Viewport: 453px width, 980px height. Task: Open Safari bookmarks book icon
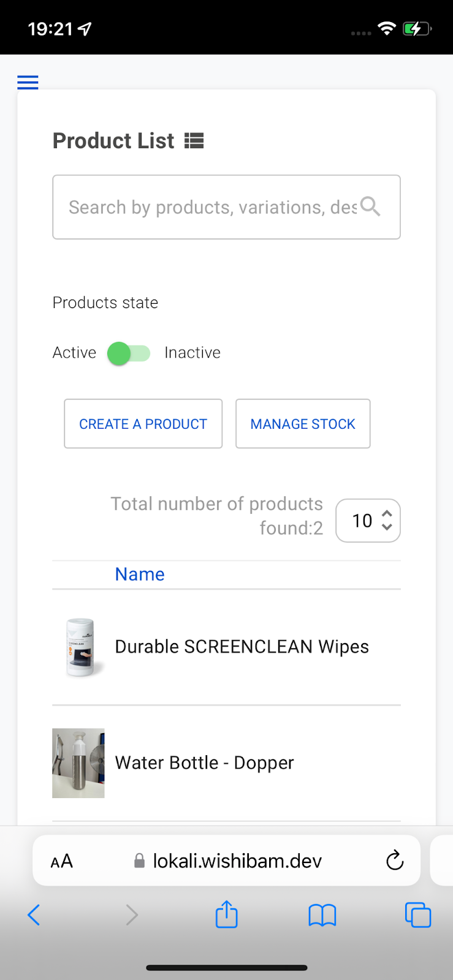tap(322, 916)
